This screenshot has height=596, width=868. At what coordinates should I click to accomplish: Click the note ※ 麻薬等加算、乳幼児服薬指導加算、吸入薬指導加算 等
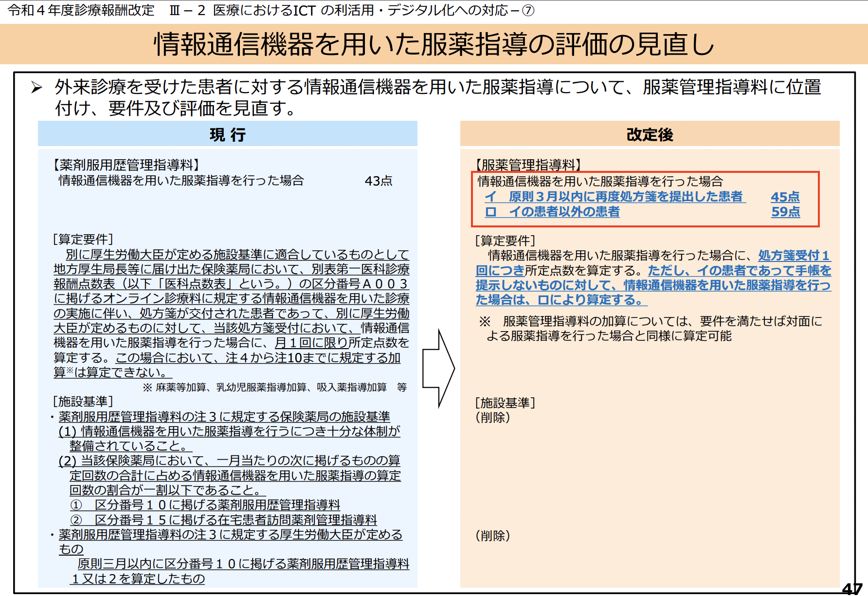click(x=275, y=387)
